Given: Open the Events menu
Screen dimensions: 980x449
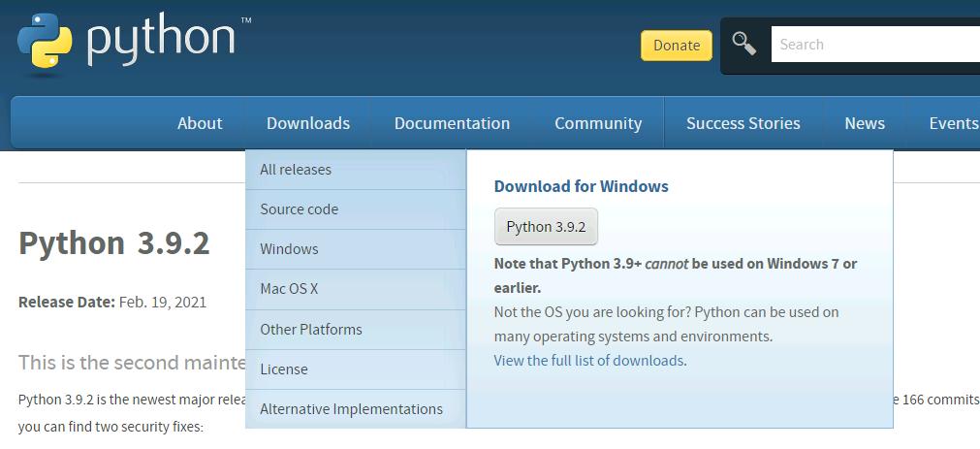Looking at the screenshot, I should click(953, 123).
